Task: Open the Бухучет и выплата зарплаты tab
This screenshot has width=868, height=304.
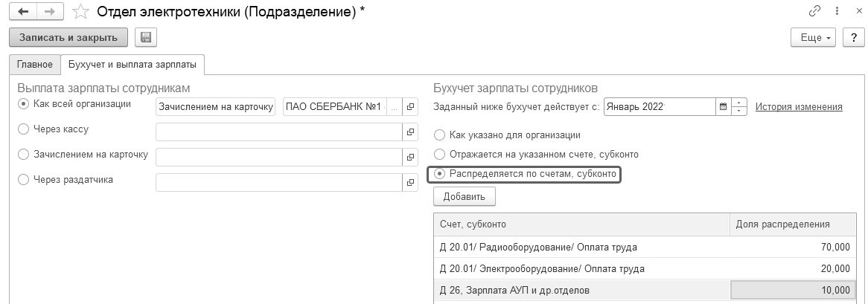Action: (133, 65)
